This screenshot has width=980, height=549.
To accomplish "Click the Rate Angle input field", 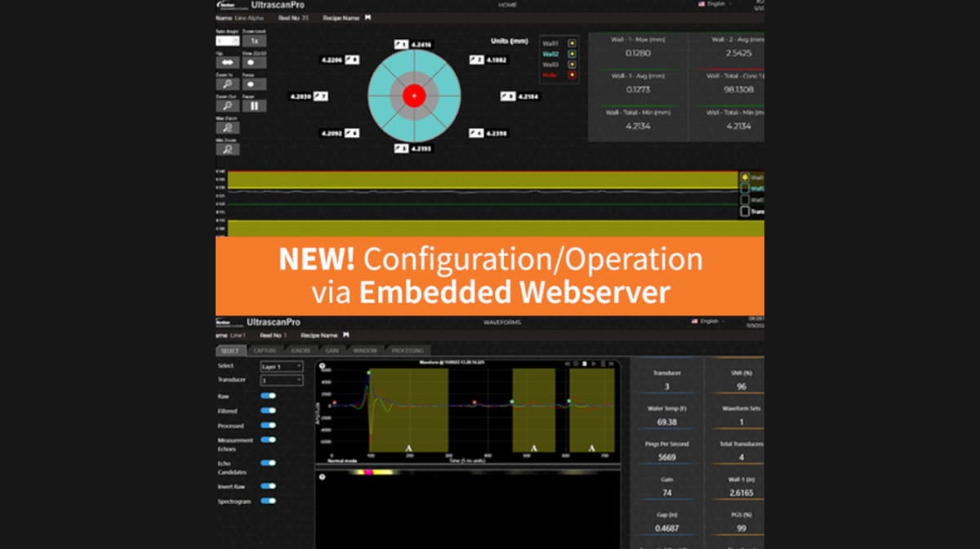I will pyautogui.click(x=229, y=41).
